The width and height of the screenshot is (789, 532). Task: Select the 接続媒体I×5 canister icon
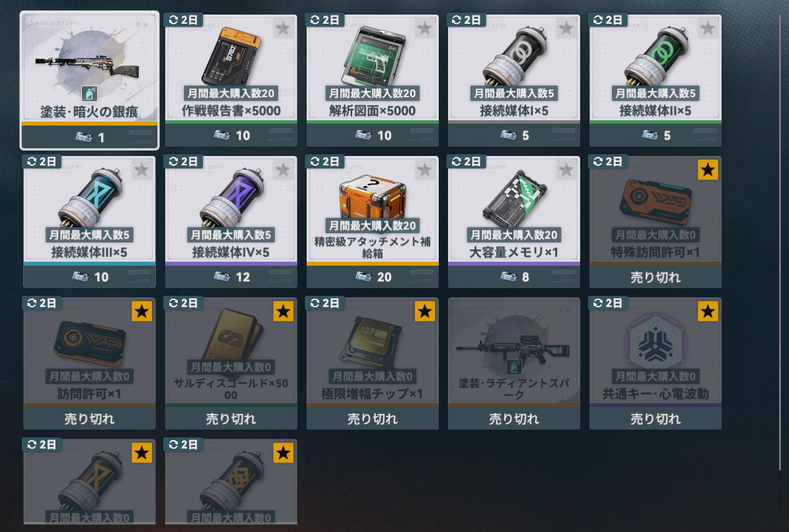point(514,56)
